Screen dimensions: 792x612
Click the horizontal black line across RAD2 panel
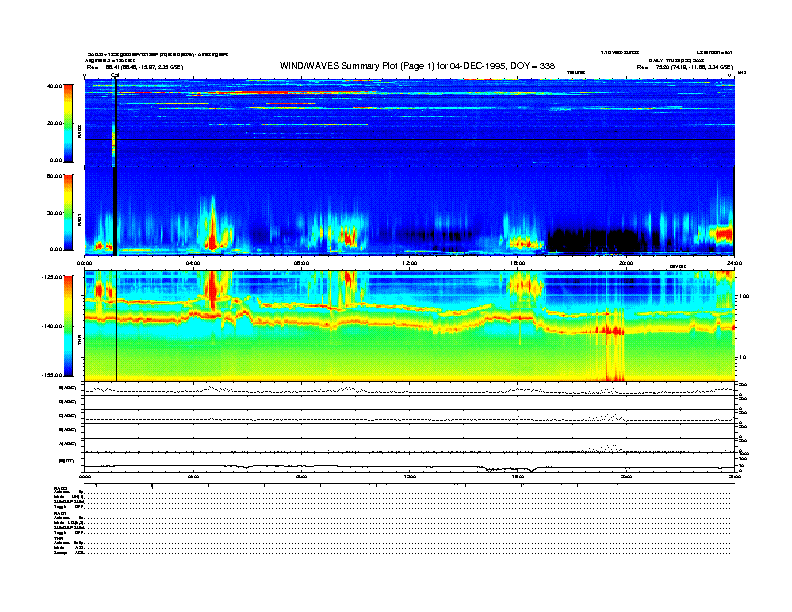pos(409,139)
